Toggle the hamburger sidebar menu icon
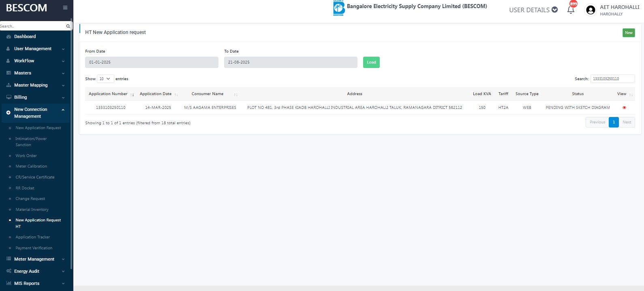Screen dimensions: 644x291 click(65, 8)
